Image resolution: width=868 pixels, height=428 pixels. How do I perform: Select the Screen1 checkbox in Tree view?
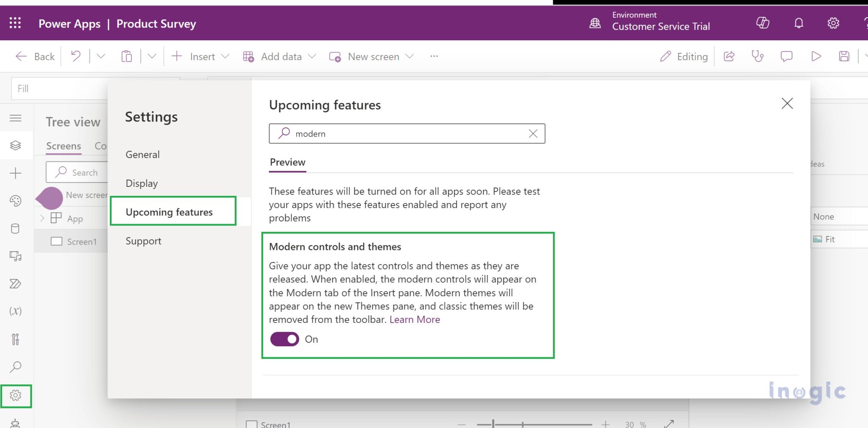[57, 241]
